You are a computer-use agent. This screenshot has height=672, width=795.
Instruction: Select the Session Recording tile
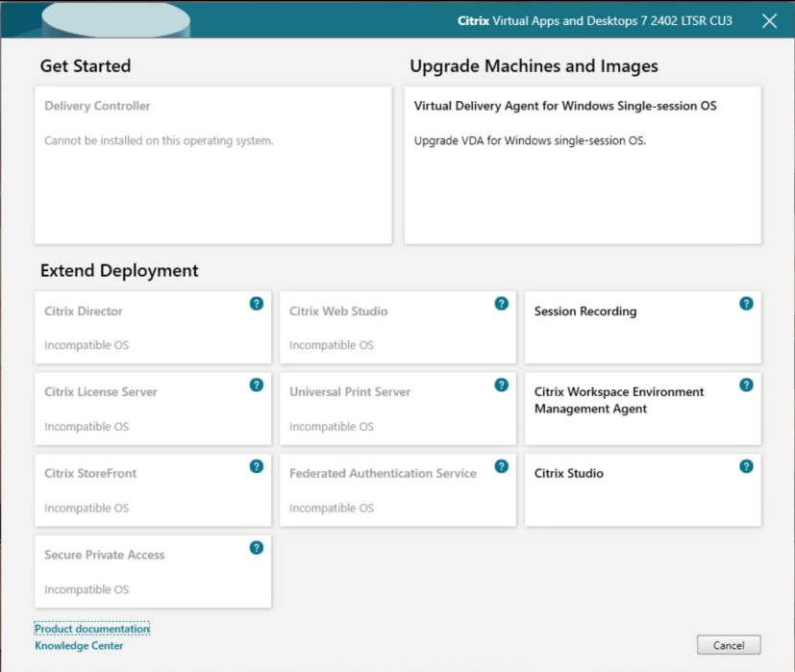coord(643,327)
